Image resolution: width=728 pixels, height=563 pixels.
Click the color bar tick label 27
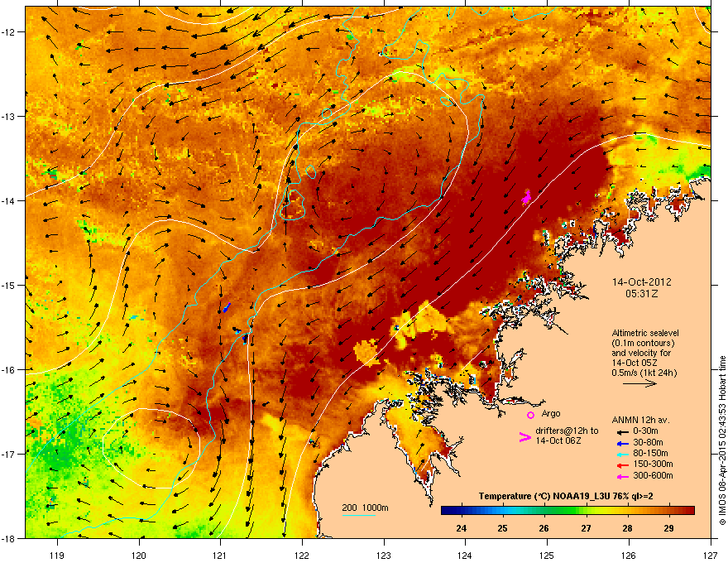pos(586,528)
